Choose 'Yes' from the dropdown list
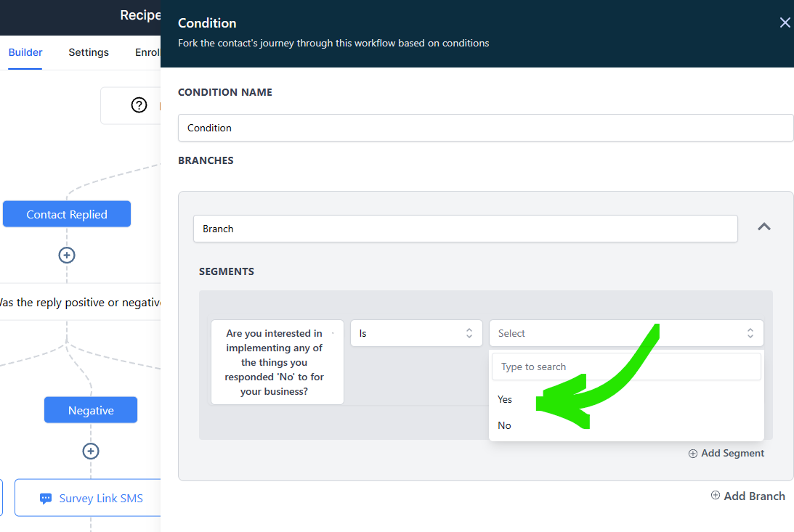794x532 pixels. tap(505, 399)
